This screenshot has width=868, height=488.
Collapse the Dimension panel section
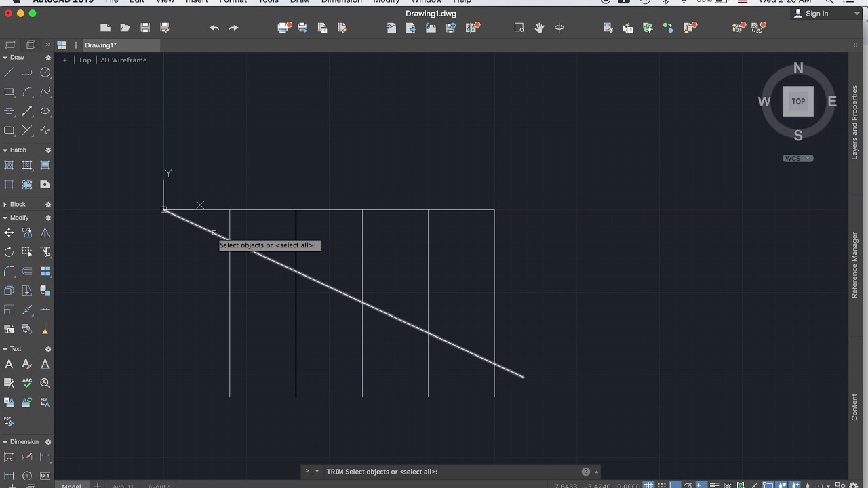5,442
